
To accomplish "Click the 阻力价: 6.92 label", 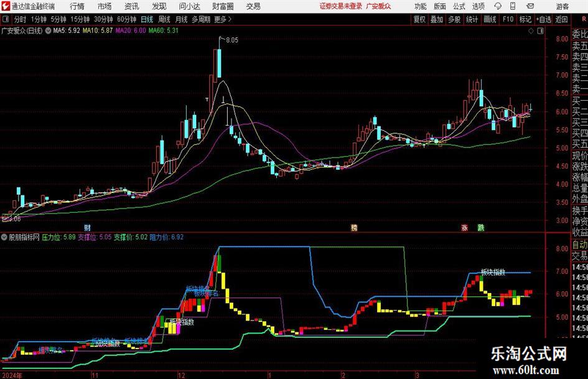I will (167, 237).
